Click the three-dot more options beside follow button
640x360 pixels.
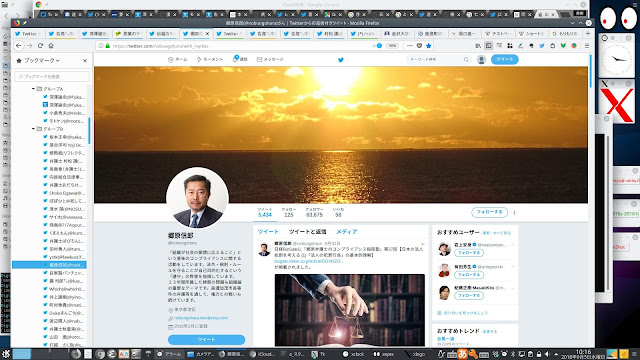pos(514,212)
